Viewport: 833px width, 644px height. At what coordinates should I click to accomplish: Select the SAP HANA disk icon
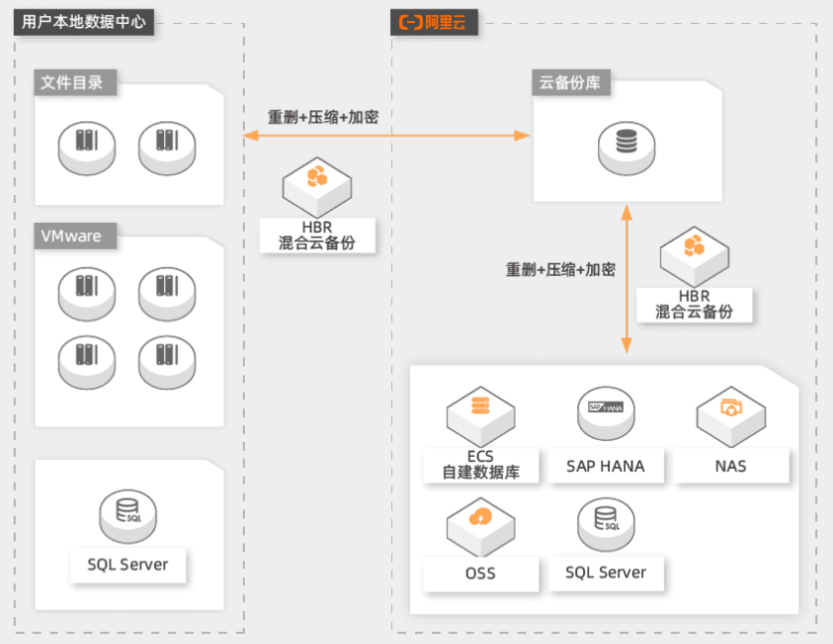coord(606,413)
